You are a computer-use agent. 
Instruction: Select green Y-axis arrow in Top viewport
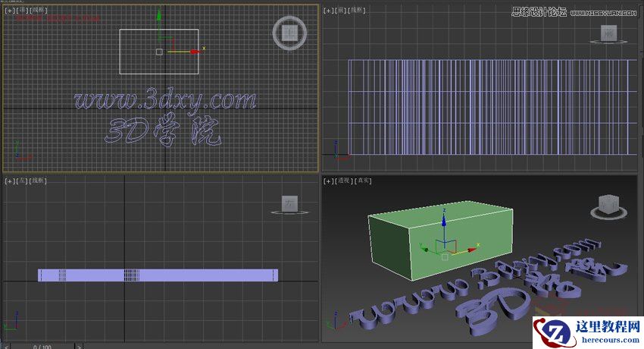[x=159, y=17]
